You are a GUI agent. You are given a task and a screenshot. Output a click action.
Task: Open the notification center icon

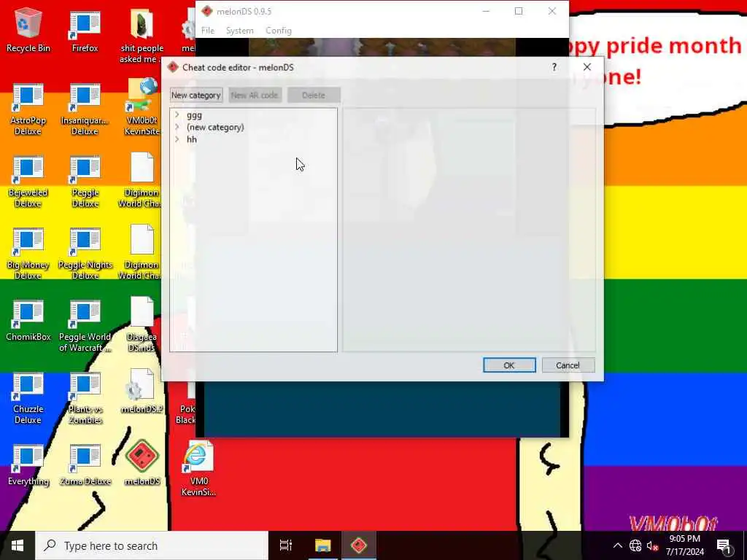(x=724, y=545)
